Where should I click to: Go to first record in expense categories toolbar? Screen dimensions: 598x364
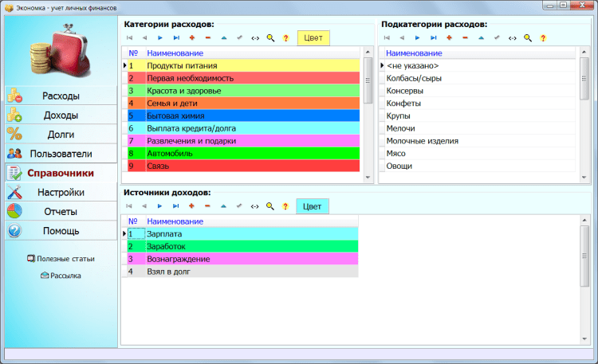click(x=129, y=37)
